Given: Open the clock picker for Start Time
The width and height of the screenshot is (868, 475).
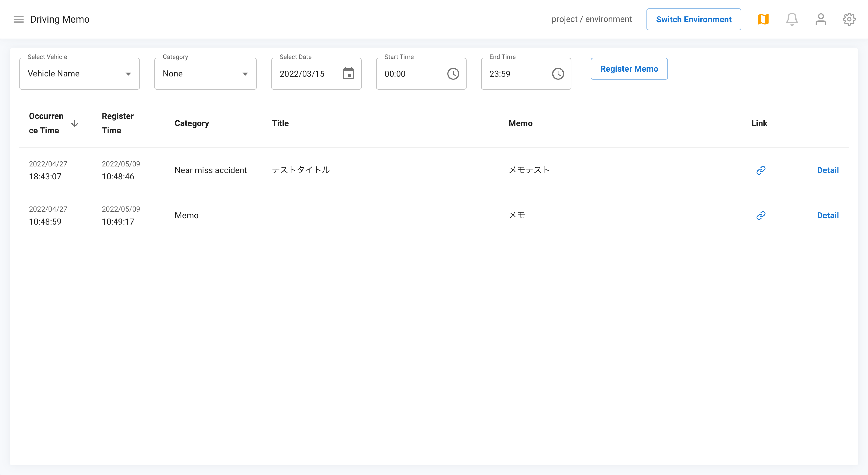Looking at the screenshot, I should click(453, 73).
